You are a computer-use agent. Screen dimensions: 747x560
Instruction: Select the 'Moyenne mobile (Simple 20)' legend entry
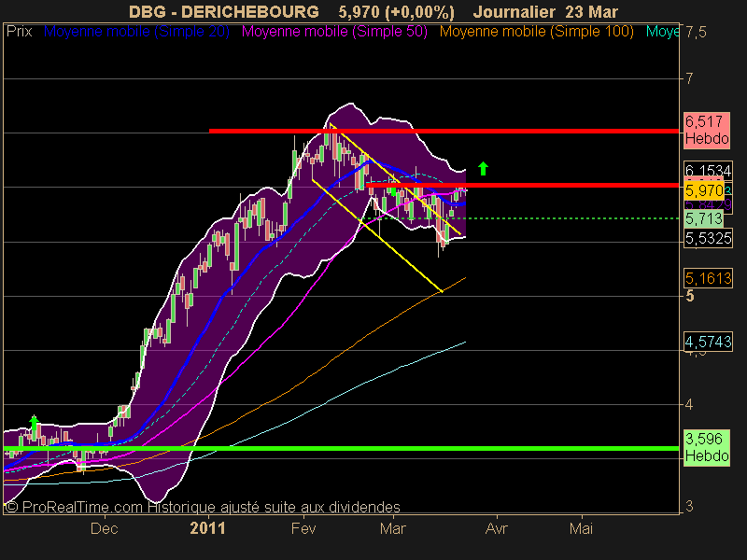point(136,32)
